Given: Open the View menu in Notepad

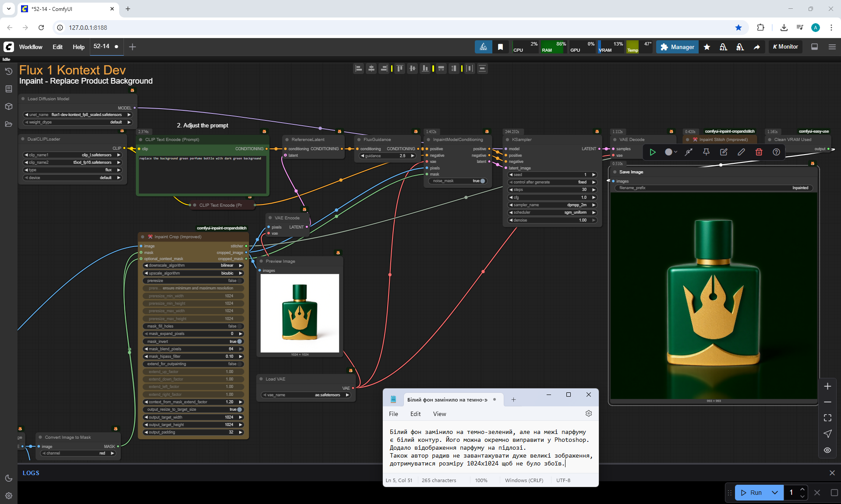Looking at the screenshot, I should pyautogui.click(x=439, y=414).
